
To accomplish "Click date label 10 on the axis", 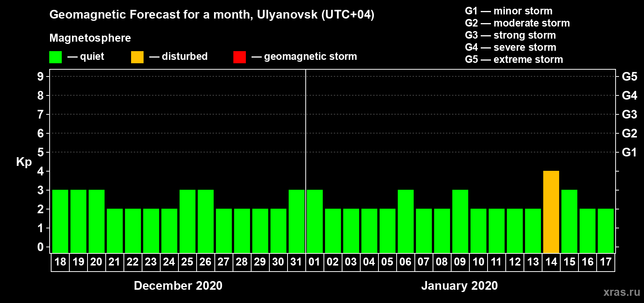I will coord(478,262).
